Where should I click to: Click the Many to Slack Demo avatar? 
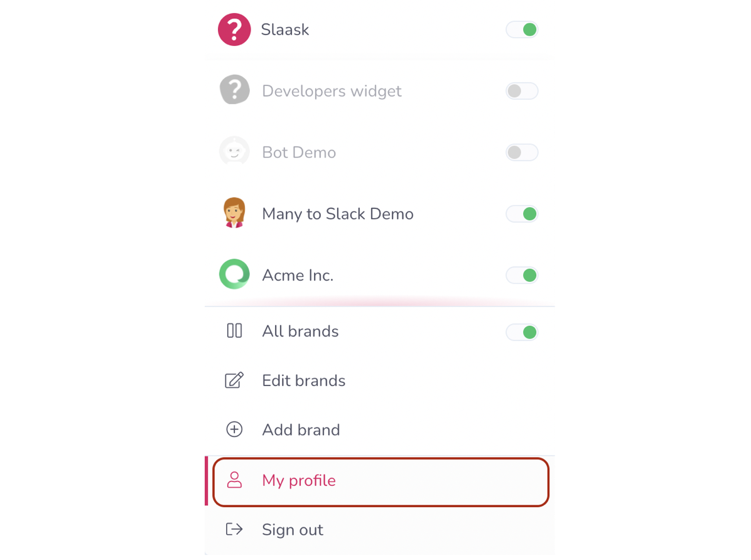click(234, 213)
